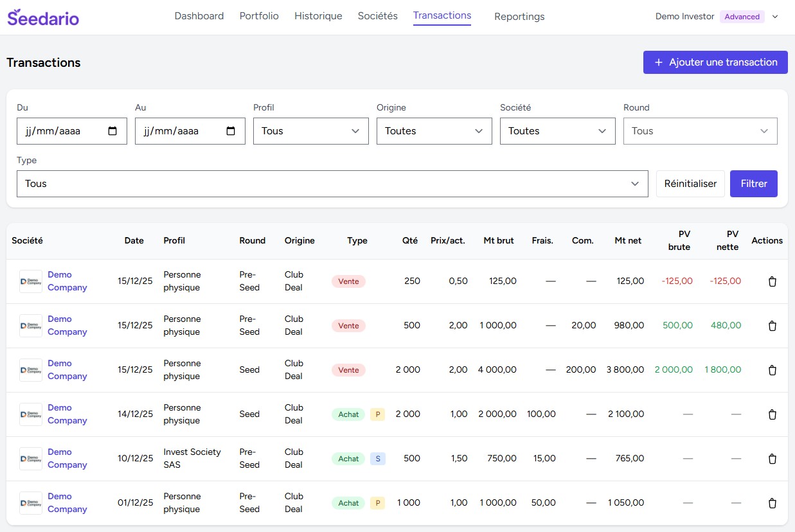Open the Origine dropdown

point(434,131)
